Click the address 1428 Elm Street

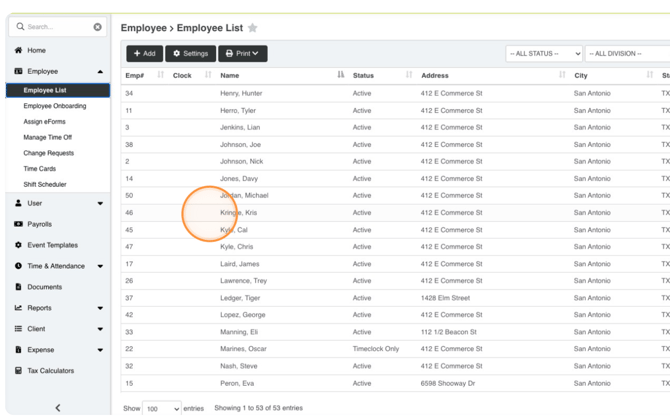[445, 298]
